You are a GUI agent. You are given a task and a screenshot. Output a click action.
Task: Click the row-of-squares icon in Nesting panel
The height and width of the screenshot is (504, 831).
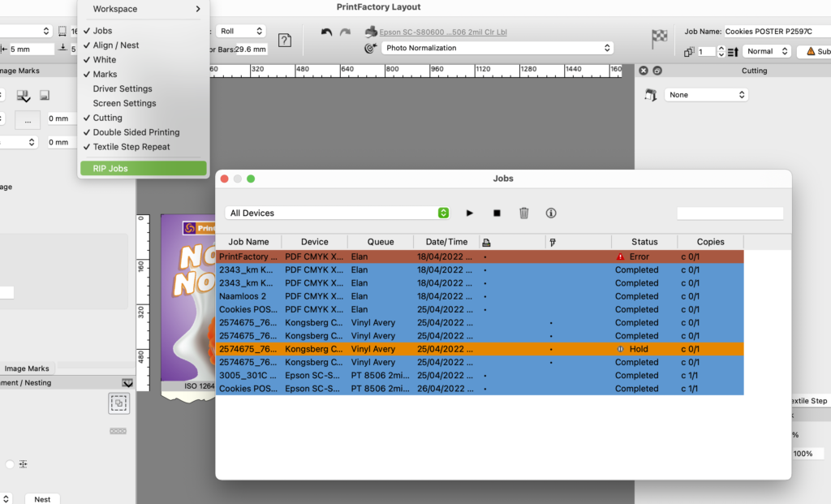click(118, 431)
